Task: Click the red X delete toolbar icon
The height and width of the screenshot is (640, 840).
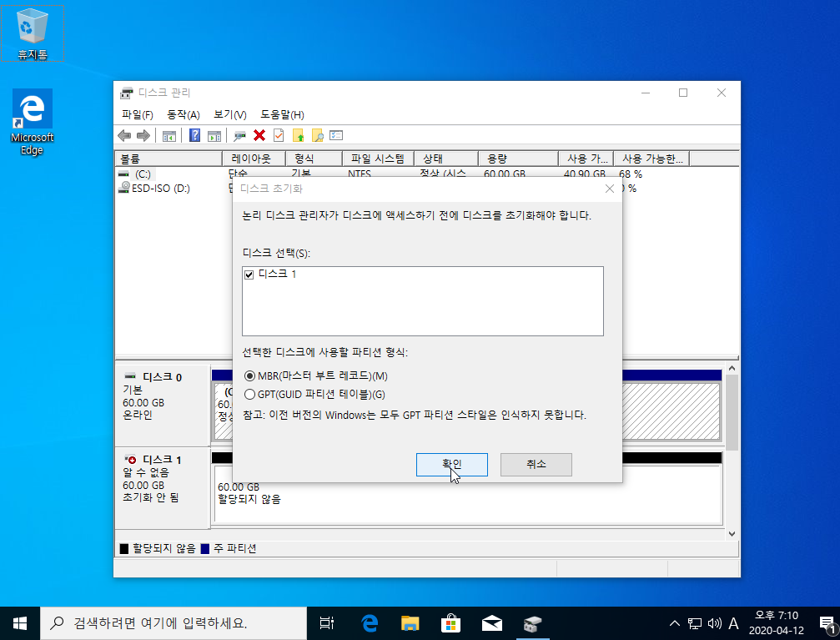Action: click(x=259, y=136)
